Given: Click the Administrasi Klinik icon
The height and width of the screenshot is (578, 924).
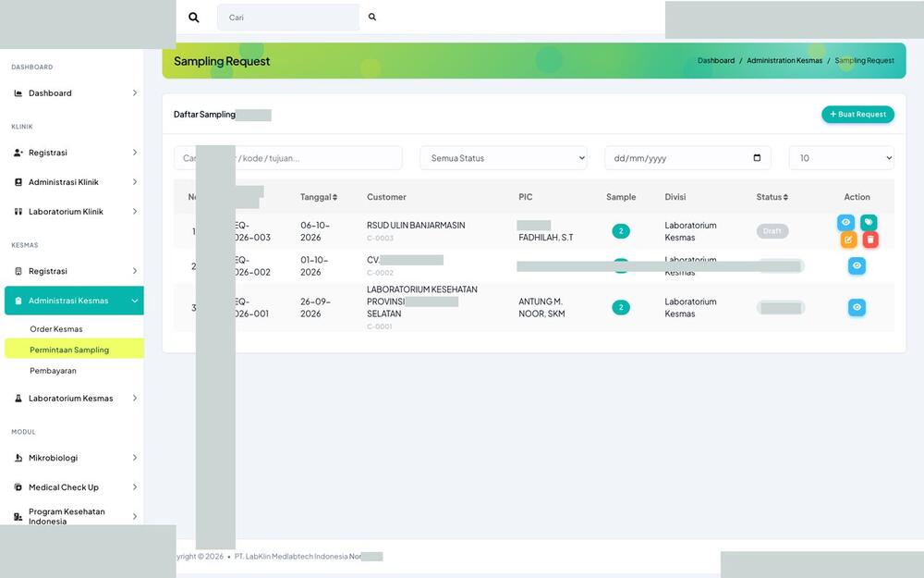Looking at the screenshot, I should (18, 182).
